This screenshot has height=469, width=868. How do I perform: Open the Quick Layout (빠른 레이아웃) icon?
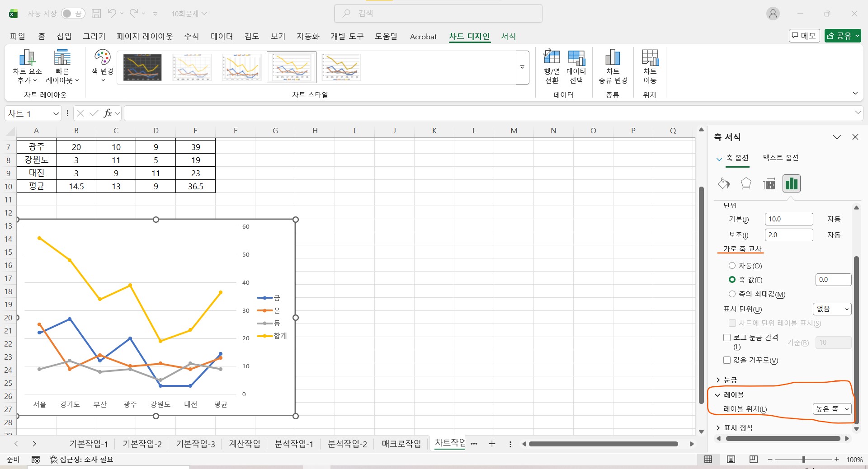point(62,58)
